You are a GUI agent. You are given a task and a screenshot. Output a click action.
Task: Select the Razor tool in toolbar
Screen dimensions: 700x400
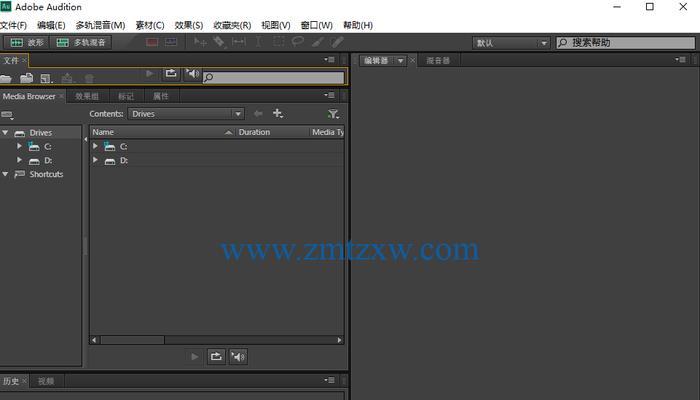pos(219,42)
